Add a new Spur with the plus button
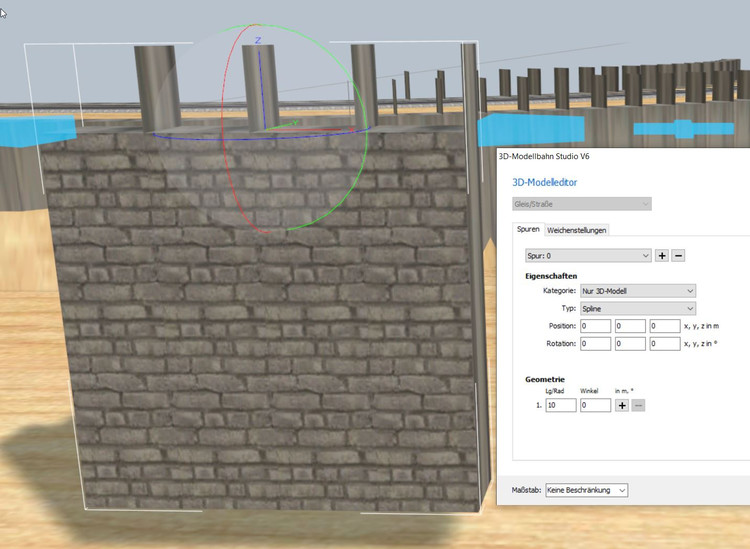 coord(662,256)
